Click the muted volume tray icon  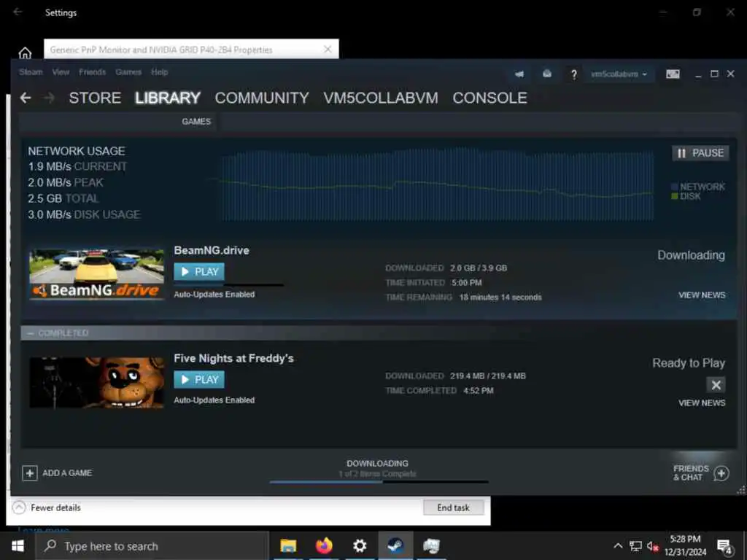(x=653, y=546)
